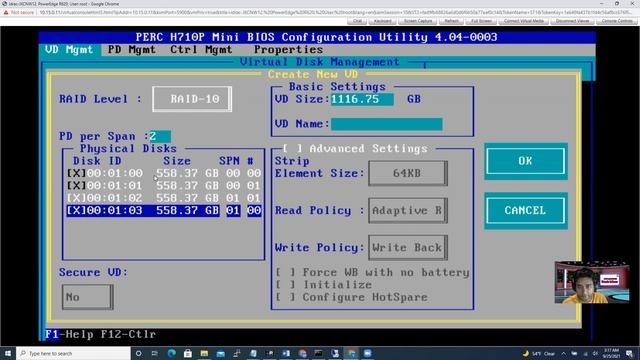Select the VD Mgmt tab
Image resolution: width=640 pixels, height=360 pixels.
coord(69,50)
